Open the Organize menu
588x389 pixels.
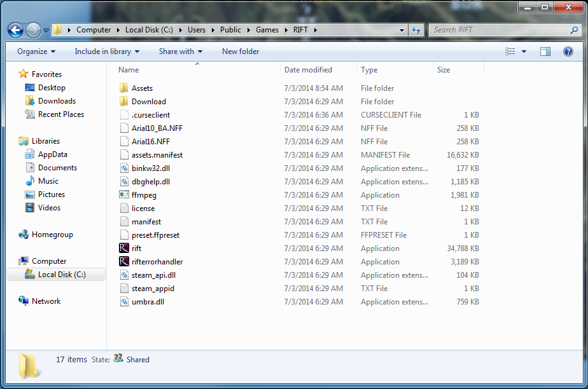click(x=36, y=51)
